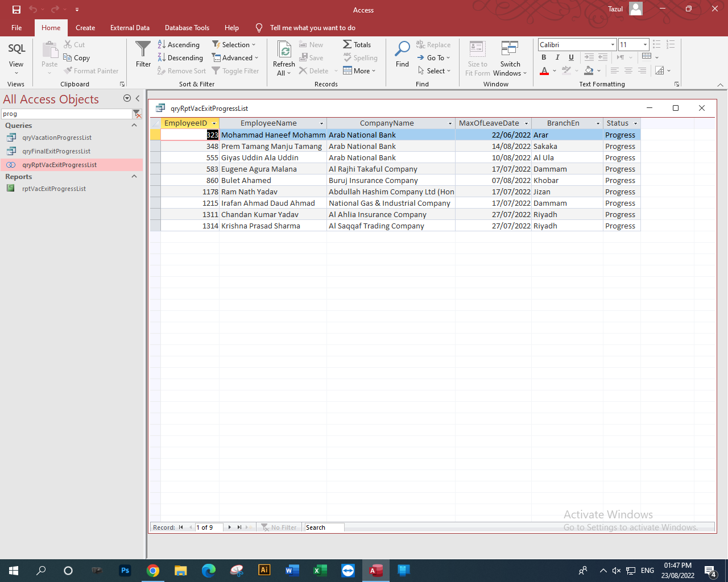Click the record Search box

click(324, 527)
